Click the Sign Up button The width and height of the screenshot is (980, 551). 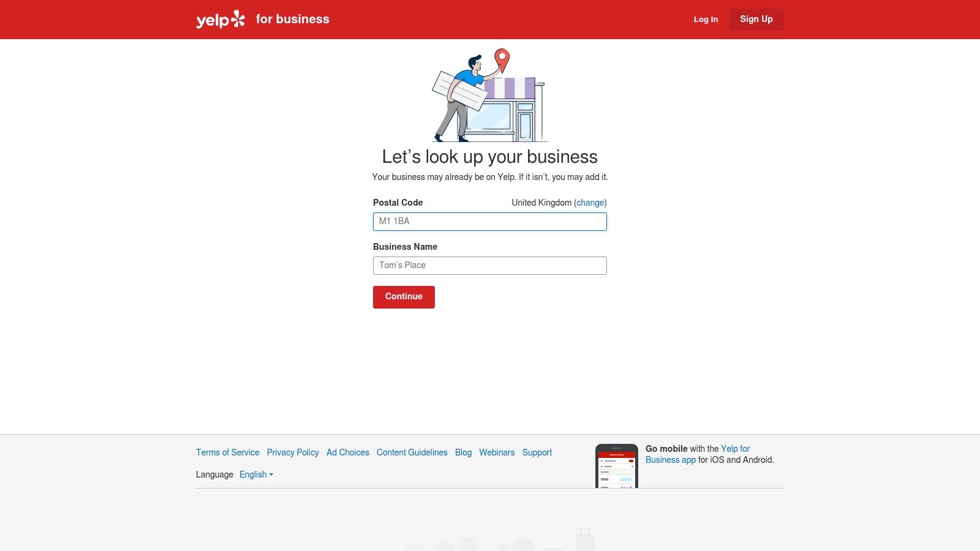pyautogui.click(x=756, y=19)
